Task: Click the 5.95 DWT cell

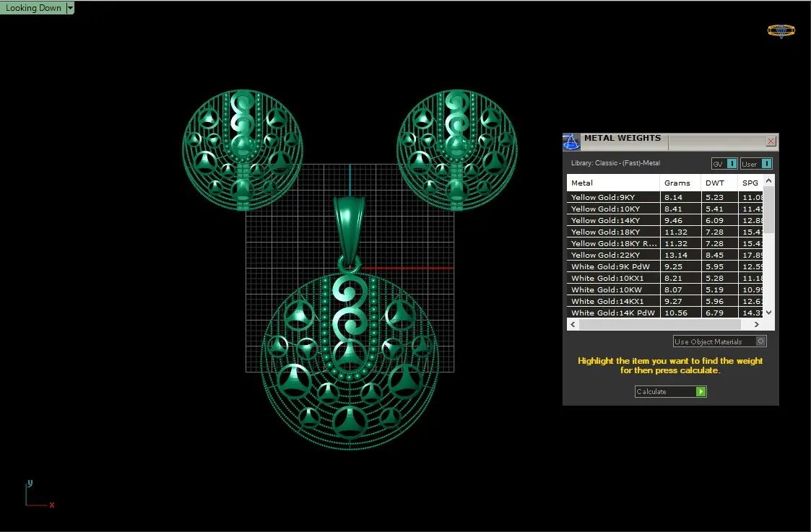Action: coord(719,266)
